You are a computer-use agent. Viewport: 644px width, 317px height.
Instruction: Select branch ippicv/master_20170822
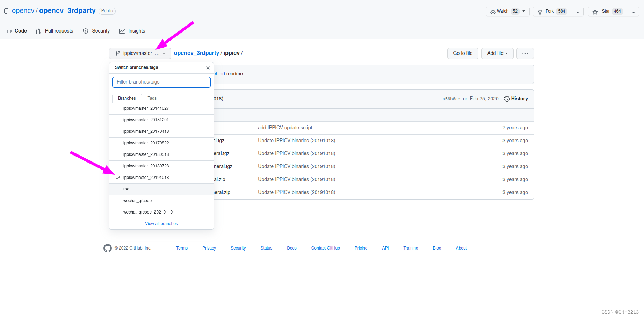tap(161, 143)
